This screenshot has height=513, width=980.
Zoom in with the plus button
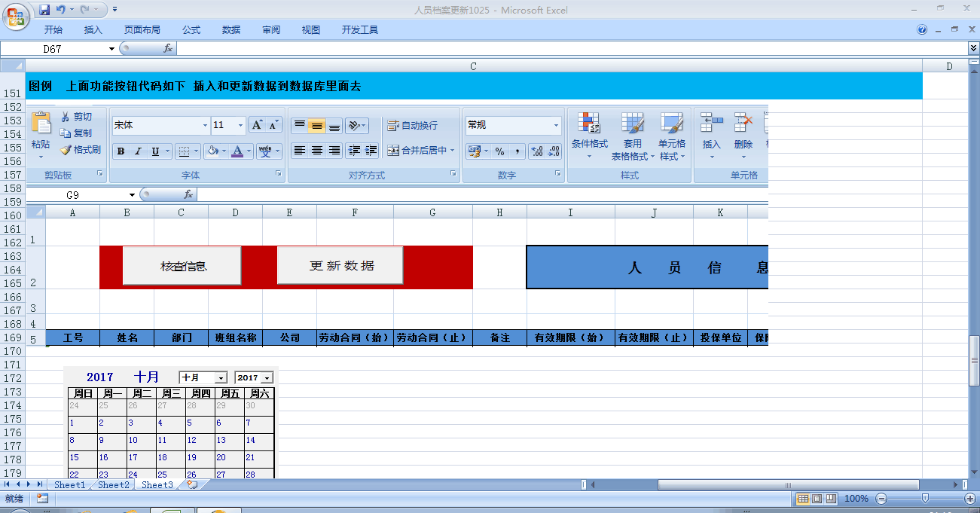point(969,499)
